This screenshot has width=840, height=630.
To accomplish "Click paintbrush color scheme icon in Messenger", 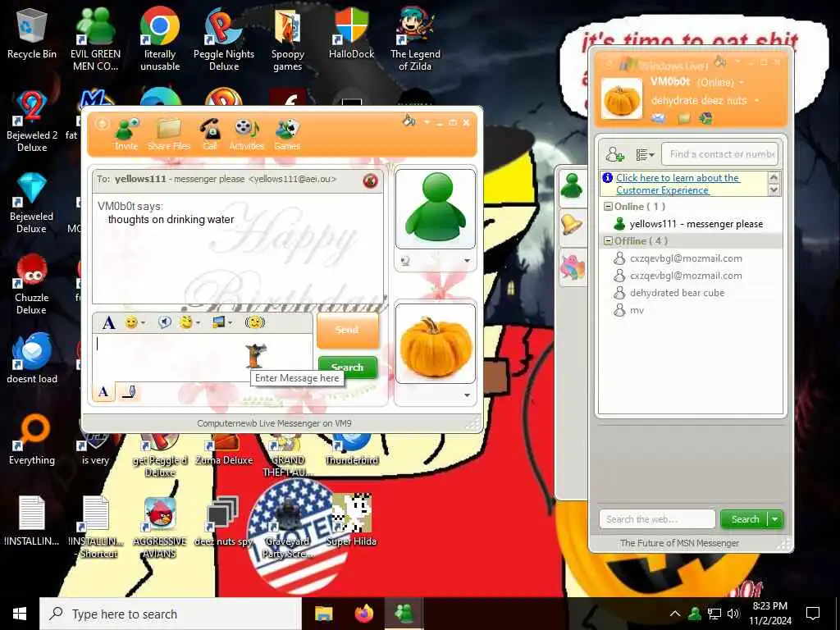I will click(720, 61).
